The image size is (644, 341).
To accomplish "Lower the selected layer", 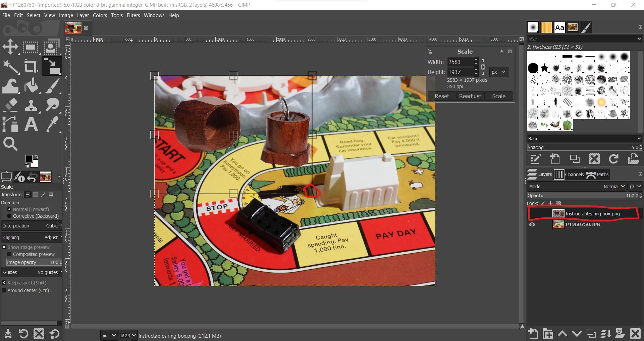I will coord(577,334).
